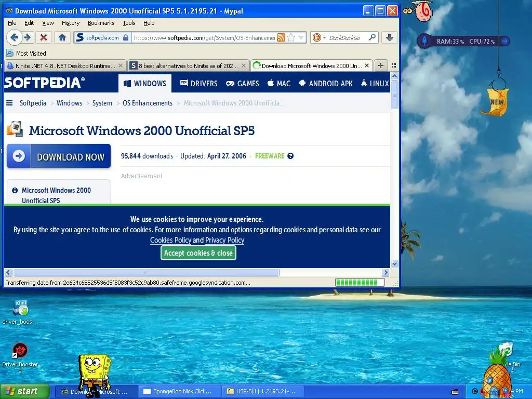The image size is (532, 399).
Task: Open the Windows start button
Action: pos(24,392)
